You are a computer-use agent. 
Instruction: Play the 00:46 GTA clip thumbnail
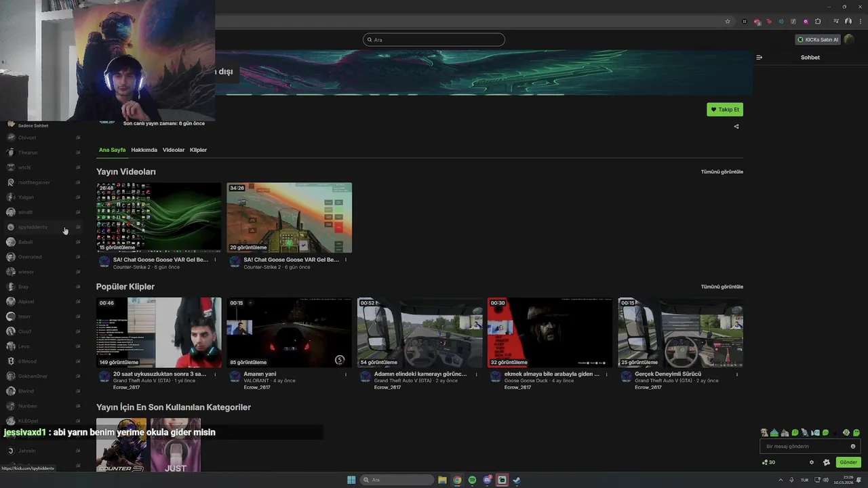[x=159, y=333]
